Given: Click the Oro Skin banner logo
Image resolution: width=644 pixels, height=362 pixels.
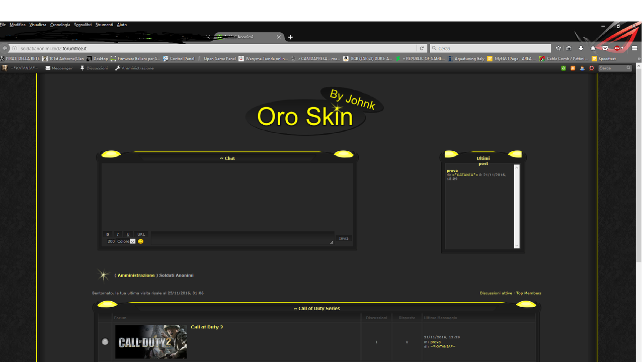Looking at the screenshot, I should tap(314, 111).
